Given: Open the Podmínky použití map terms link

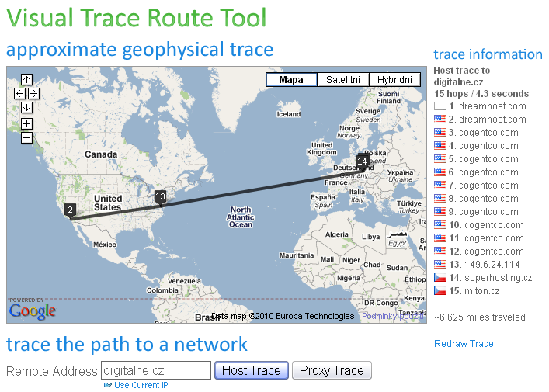Looking at the screenshot, I should [392, 316].
